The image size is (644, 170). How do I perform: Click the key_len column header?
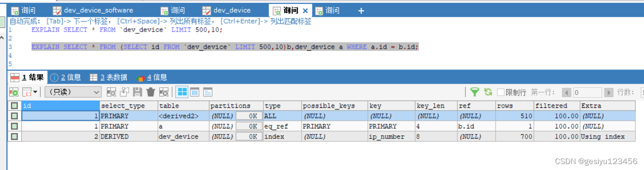pos(436,106)
